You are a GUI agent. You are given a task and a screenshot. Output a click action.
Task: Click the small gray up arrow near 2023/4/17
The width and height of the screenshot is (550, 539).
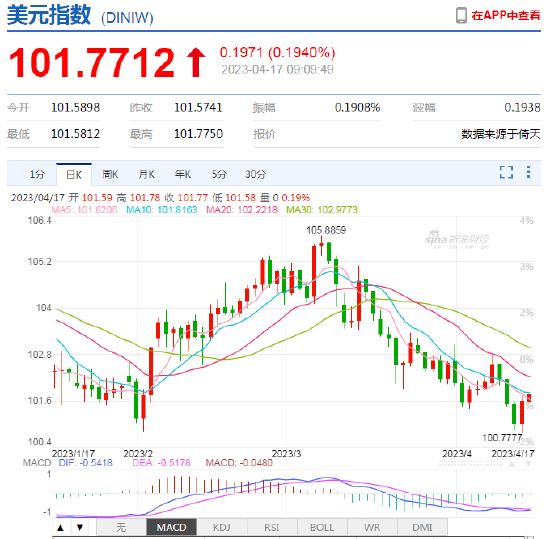click(512, 464)
